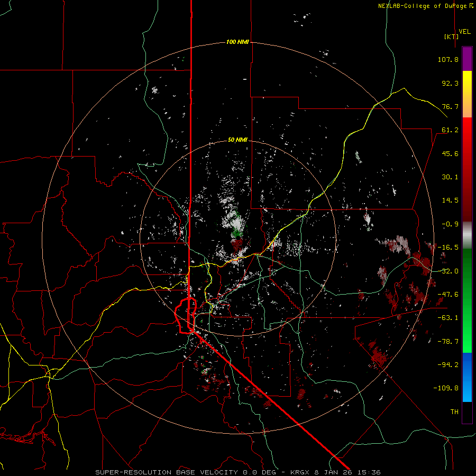Click the TH label under the scale
The width and height of the screenshot is (476, 476).
pyautogui.click(x=454, y=412)
